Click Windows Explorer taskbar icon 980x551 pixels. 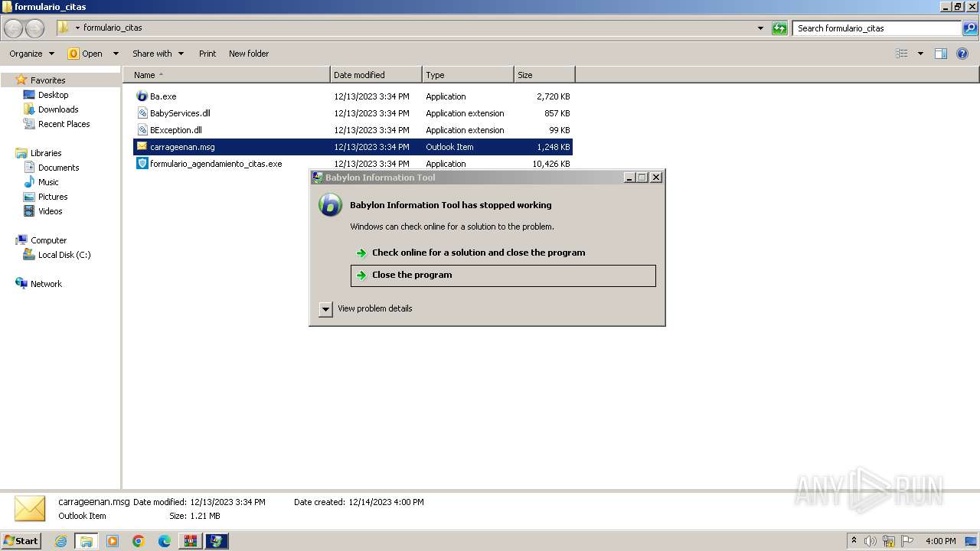tap(87, 541)
